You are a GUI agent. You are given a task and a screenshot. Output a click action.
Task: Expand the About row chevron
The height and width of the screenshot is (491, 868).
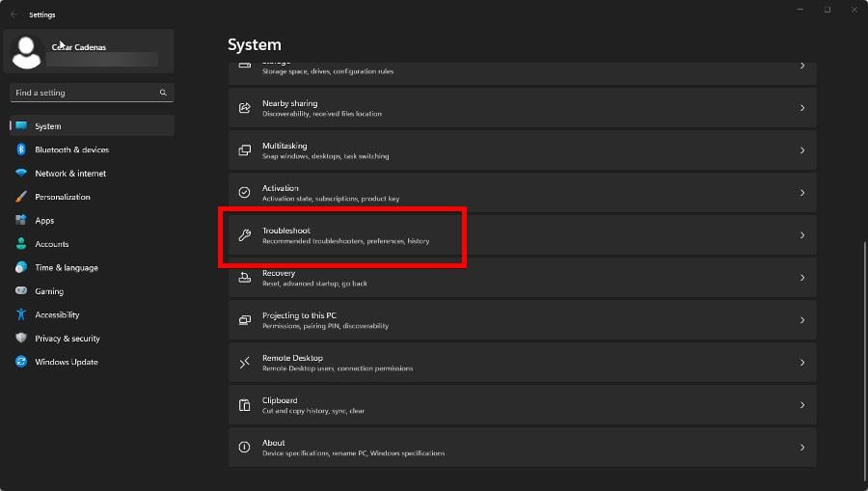click(801, 448)
